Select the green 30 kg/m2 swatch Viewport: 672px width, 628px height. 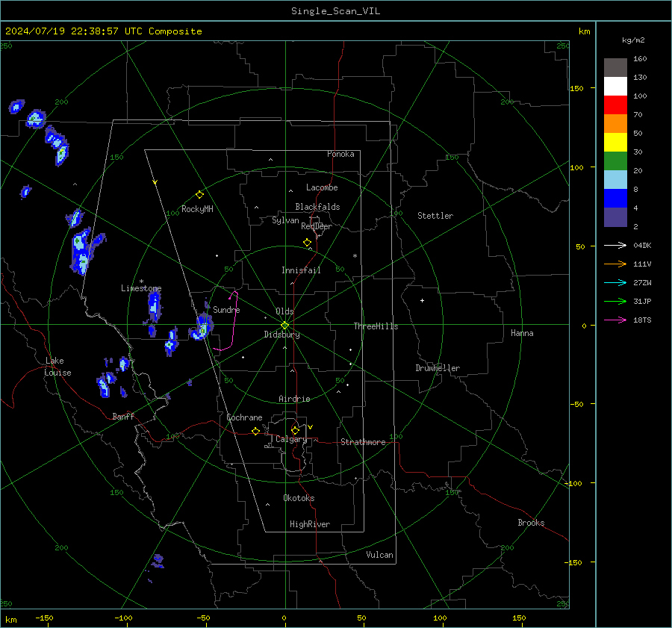[x=615, y=161]
